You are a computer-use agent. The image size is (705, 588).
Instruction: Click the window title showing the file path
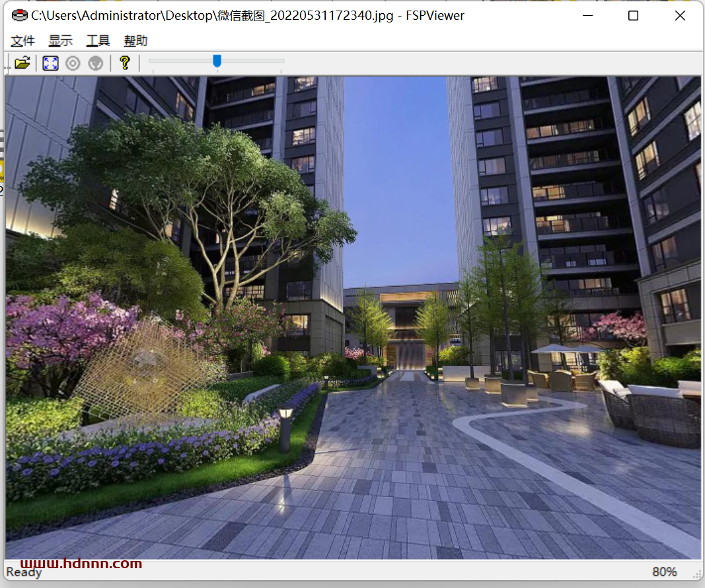click(248, 16)
